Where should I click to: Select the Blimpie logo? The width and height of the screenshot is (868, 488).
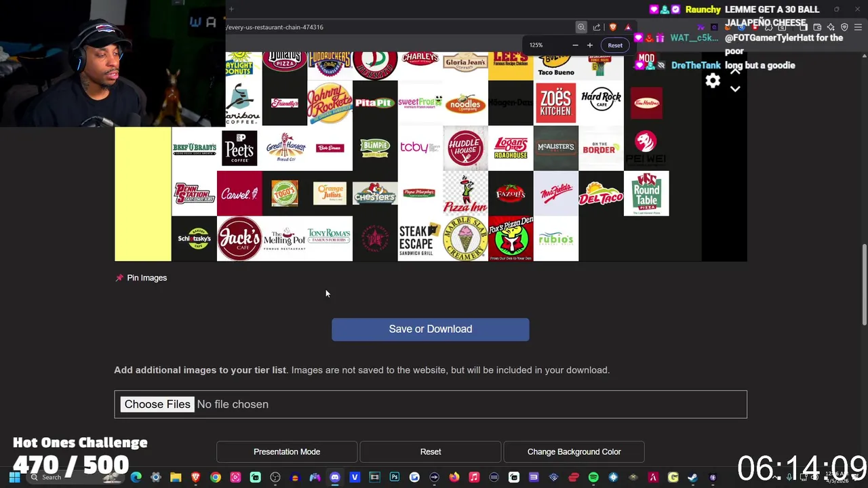pyautogui.click(x=375, y=148)
